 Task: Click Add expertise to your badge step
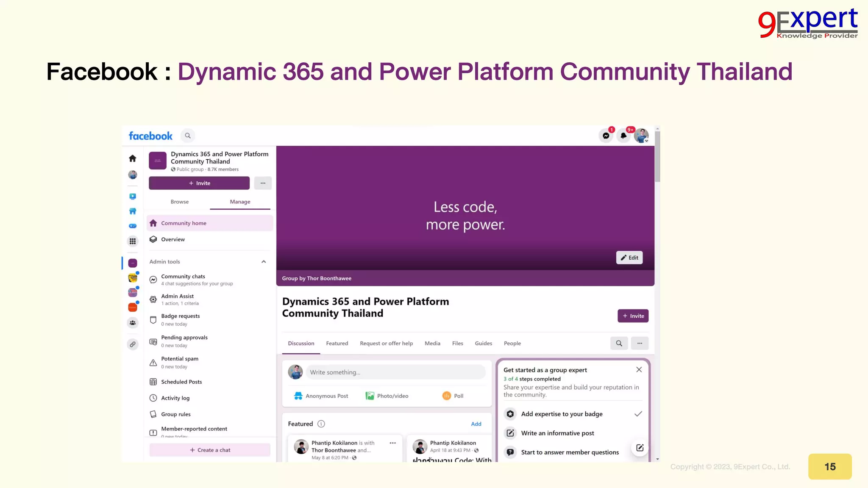pyautogui.click(x=573, y=414)
